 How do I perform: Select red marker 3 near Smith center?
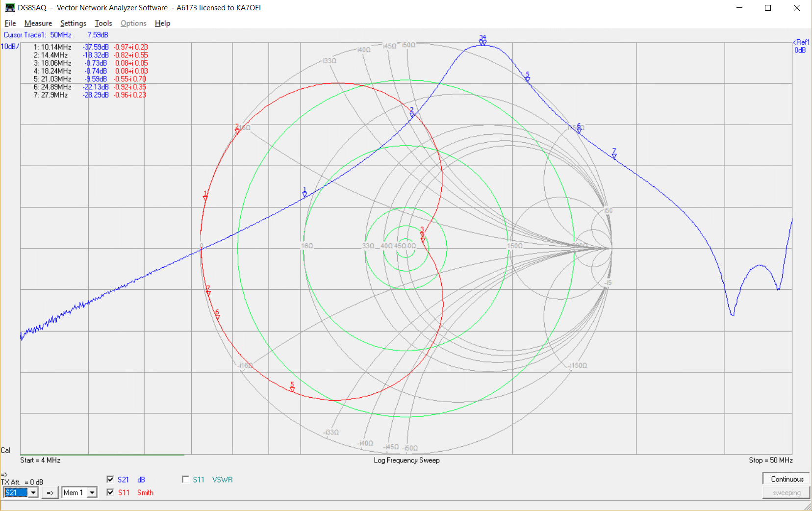tap(422, 232)
